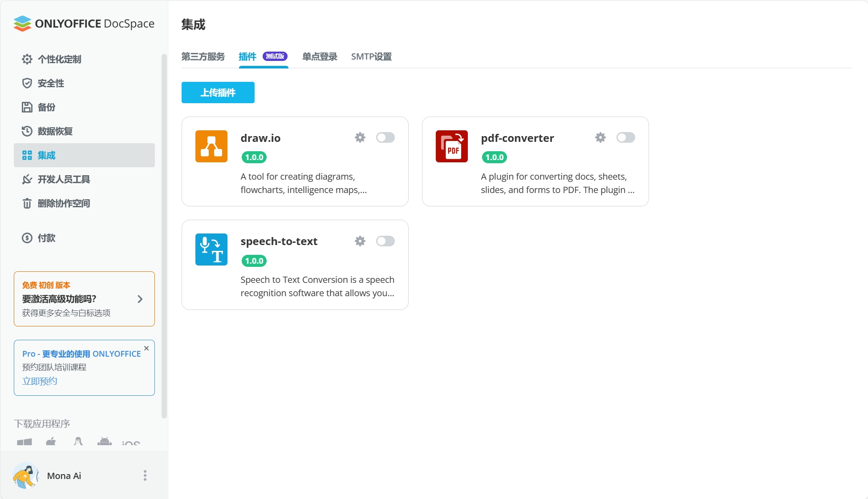The height and width of the screenshot is (499, 868).
Task: Enable the speech-to-text plugin
Action: tap(385, 241)
